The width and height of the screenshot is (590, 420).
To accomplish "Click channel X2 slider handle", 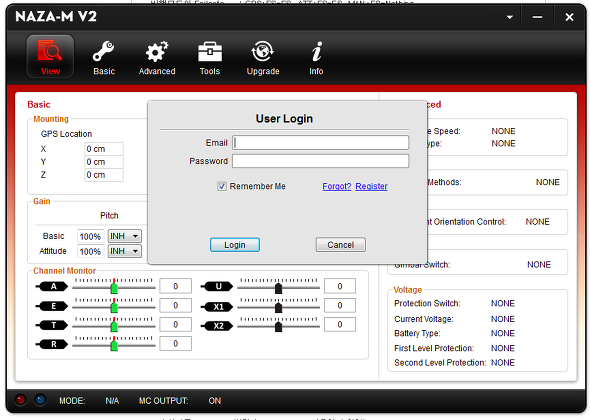I will 278,326.
